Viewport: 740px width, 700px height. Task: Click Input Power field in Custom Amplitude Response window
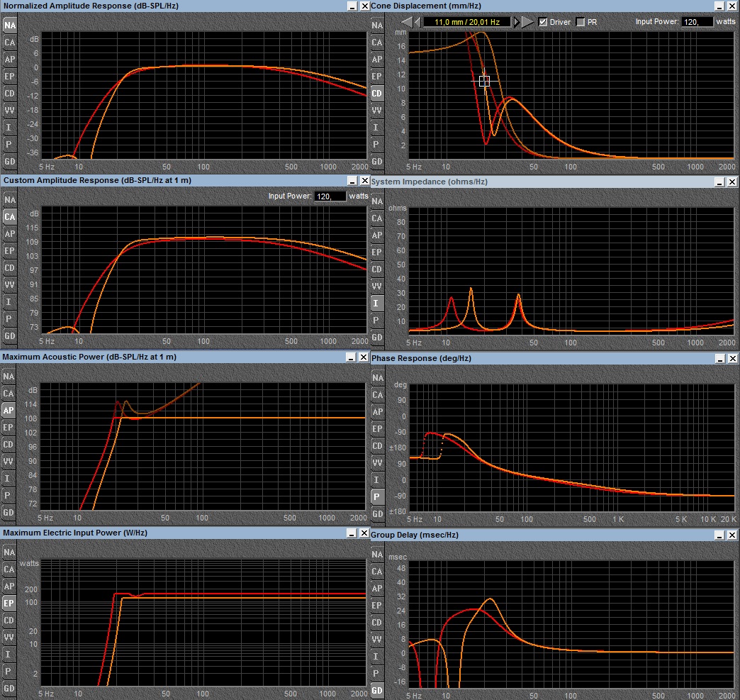click(x=330, y=196)
